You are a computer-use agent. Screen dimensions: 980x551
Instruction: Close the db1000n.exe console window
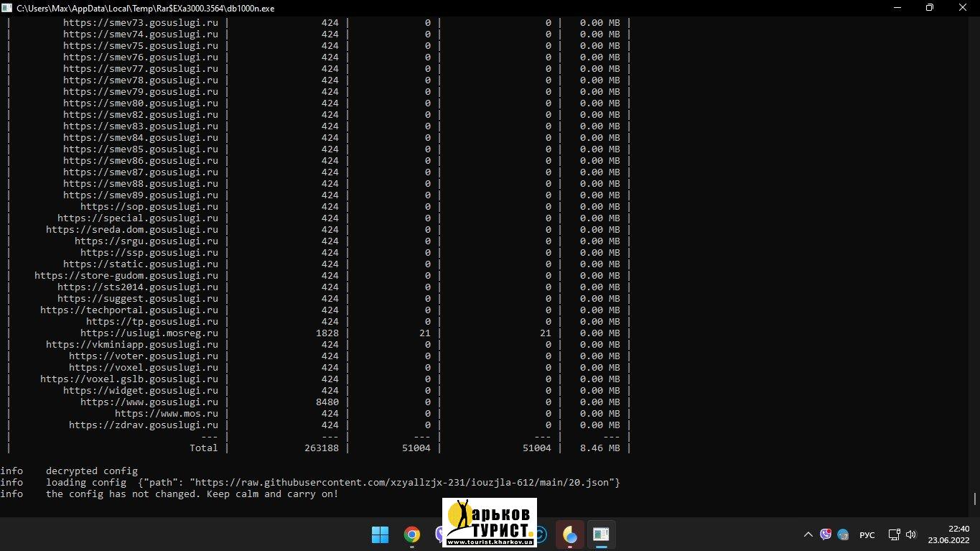(x=962, y=8)
